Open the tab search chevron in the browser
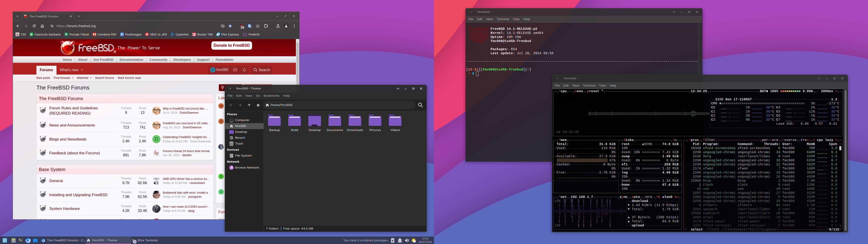Screen dimensions: 868x244 click(18, 16)
